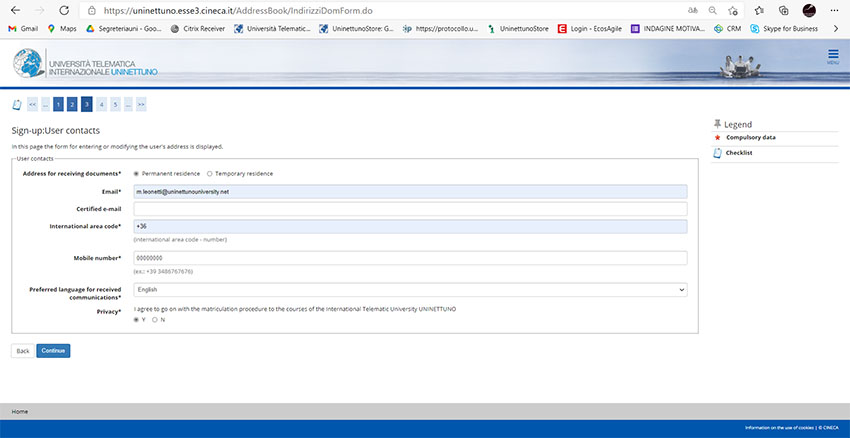This screenshot has height=438, width=850.
Task: Click the browser profile avatar
Action: point(808,10)
